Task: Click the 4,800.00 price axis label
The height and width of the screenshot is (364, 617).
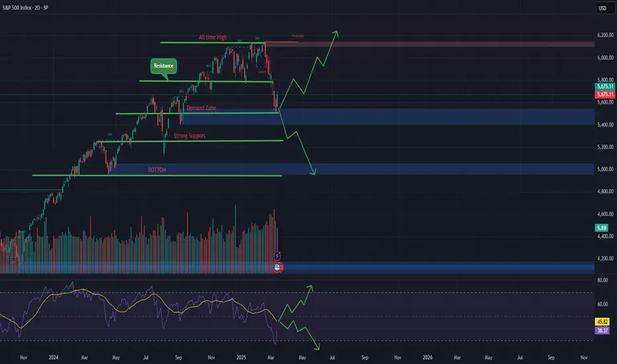Action: [605, 192]
